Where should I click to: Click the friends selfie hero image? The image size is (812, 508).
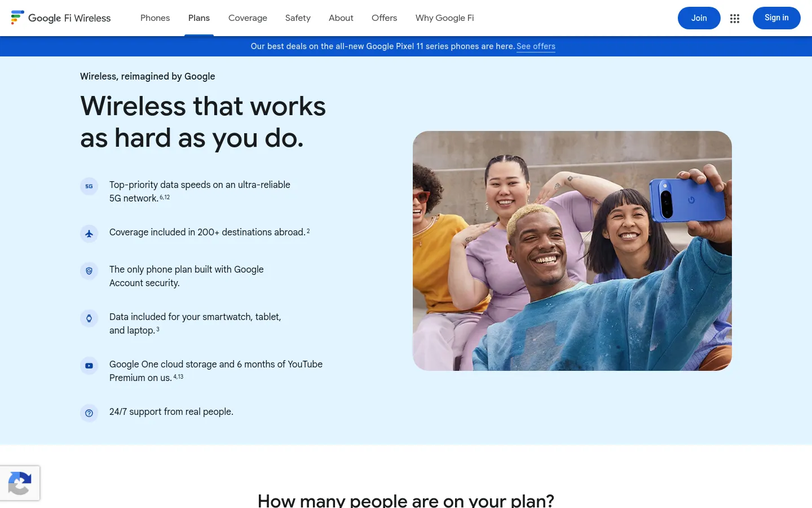point(572,251)
